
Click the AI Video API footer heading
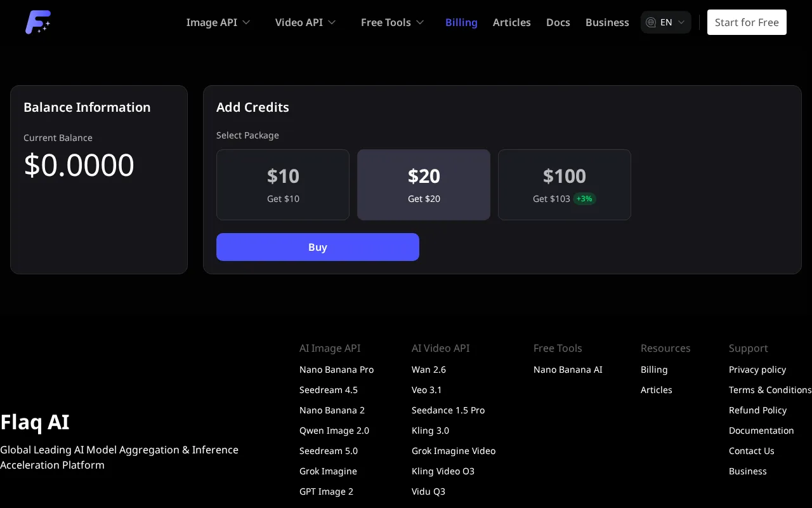pyautogui.click(x=441, y=348)
